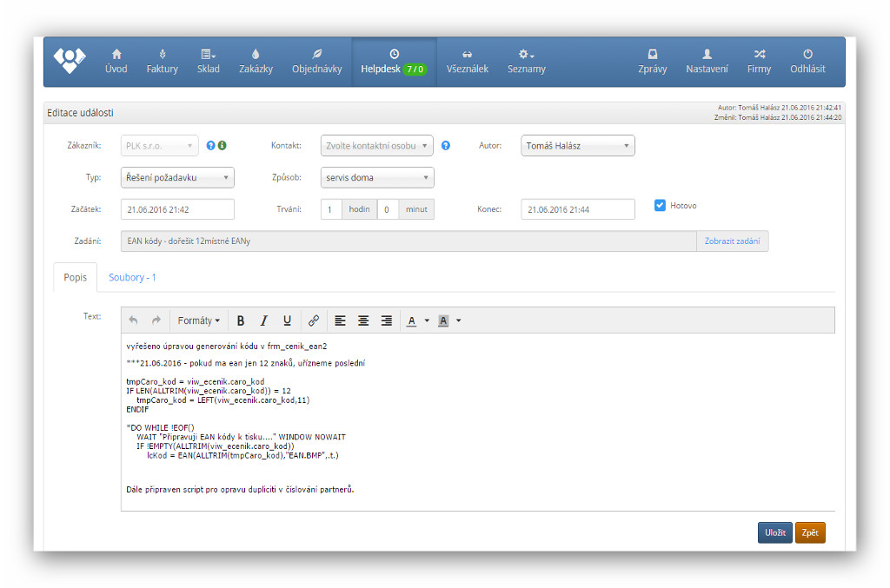Screen dimensions: 890x588
Task: Uncheck the Hotovo checkbox
Action: (x=660, y=206)
